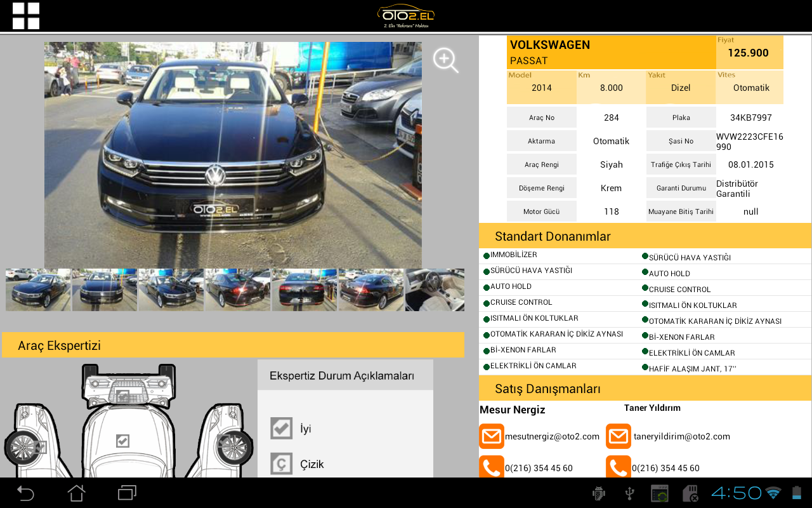The height and width of the screenshot is (508, 812).
Task: Tap email taneryildirim@oto2.com
Action: coord(682,436)
